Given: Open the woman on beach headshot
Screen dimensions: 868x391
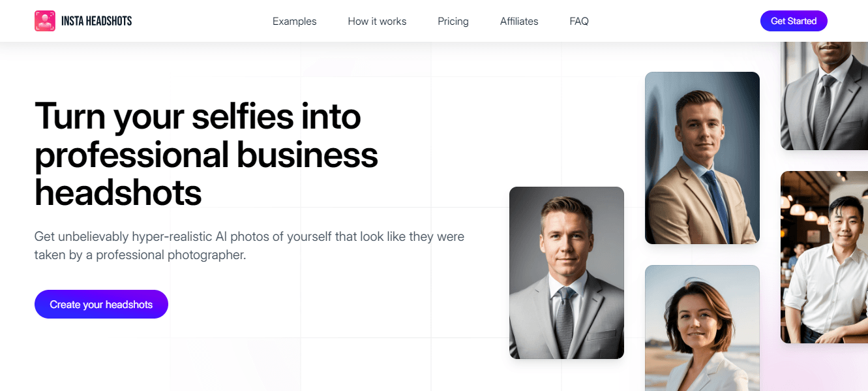Looking at the screenshot, I should coord(702,328).
